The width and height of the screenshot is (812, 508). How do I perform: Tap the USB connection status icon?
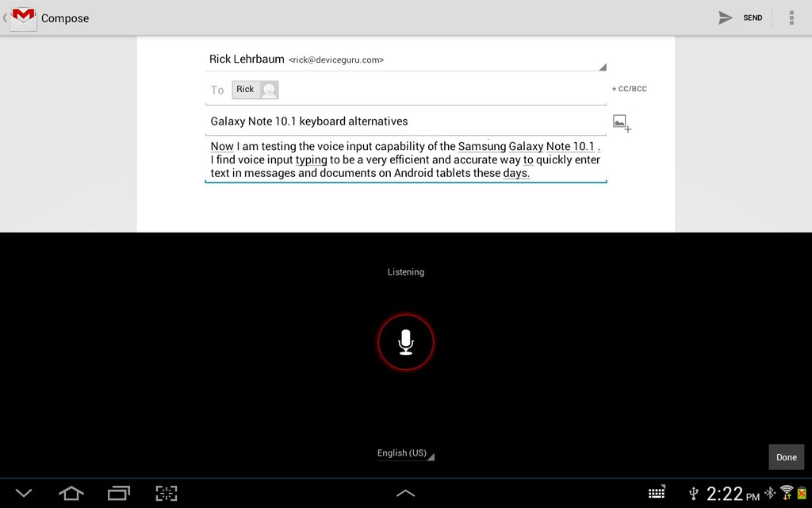694,493
